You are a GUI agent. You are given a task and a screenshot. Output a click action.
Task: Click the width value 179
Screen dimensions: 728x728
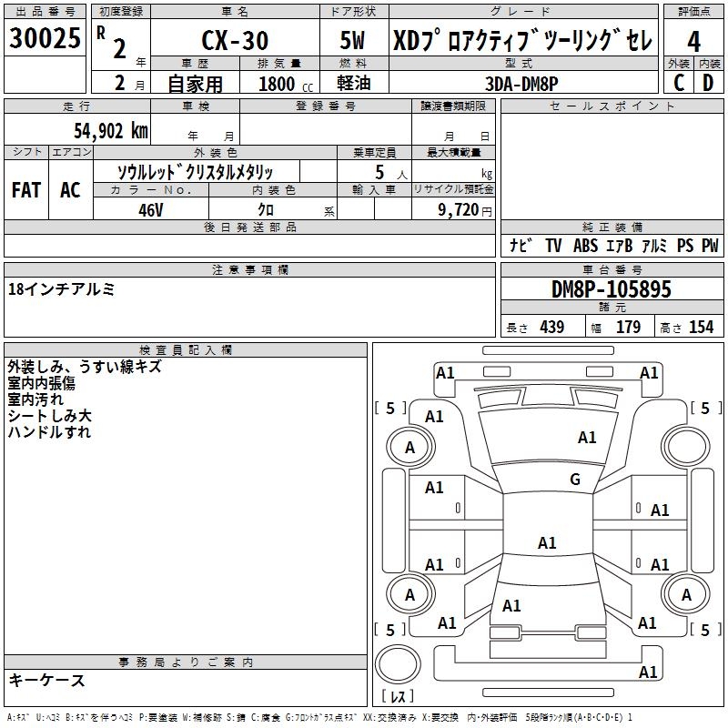(628, 327)
